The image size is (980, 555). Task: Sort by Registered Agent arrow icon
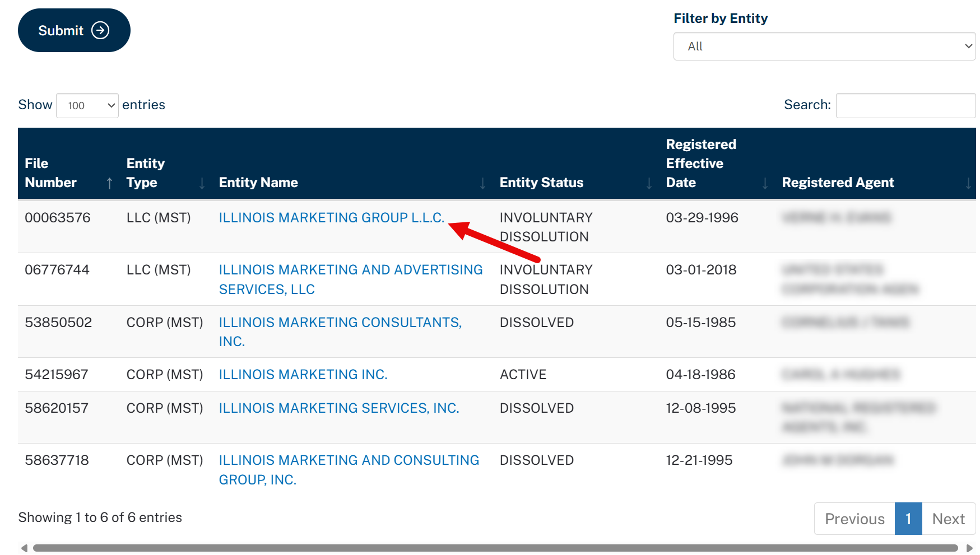pyautogui.click(x=969, y=183)
